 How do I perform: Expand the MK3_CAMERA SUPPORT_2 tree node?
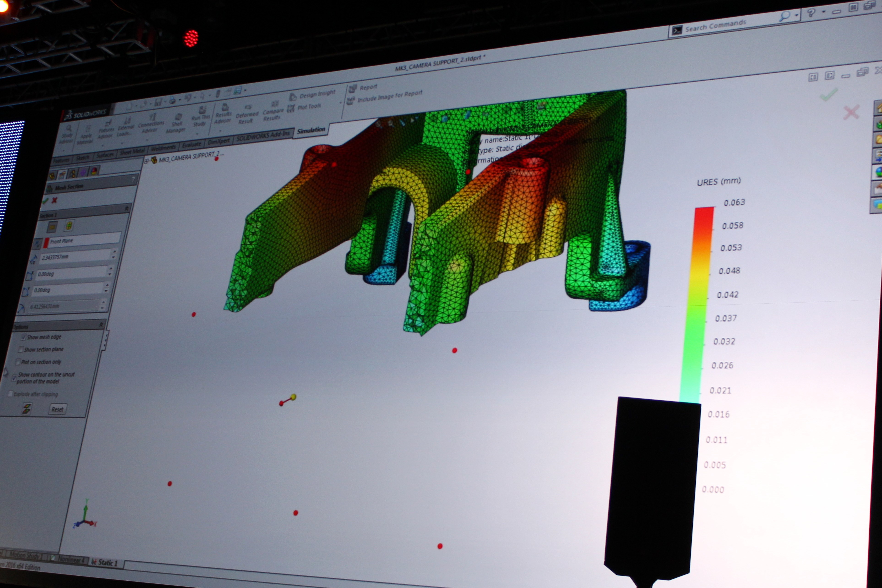tap(147, 161)
